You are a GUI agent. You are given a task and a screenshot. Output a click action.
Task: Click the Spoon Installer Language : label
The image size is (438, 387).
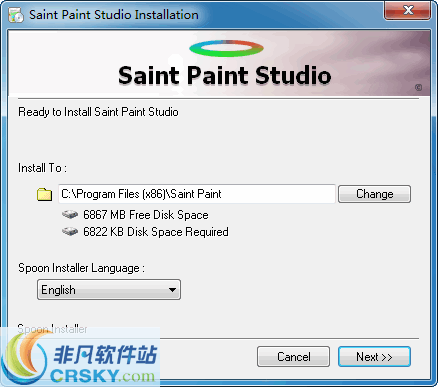(82, 268)
